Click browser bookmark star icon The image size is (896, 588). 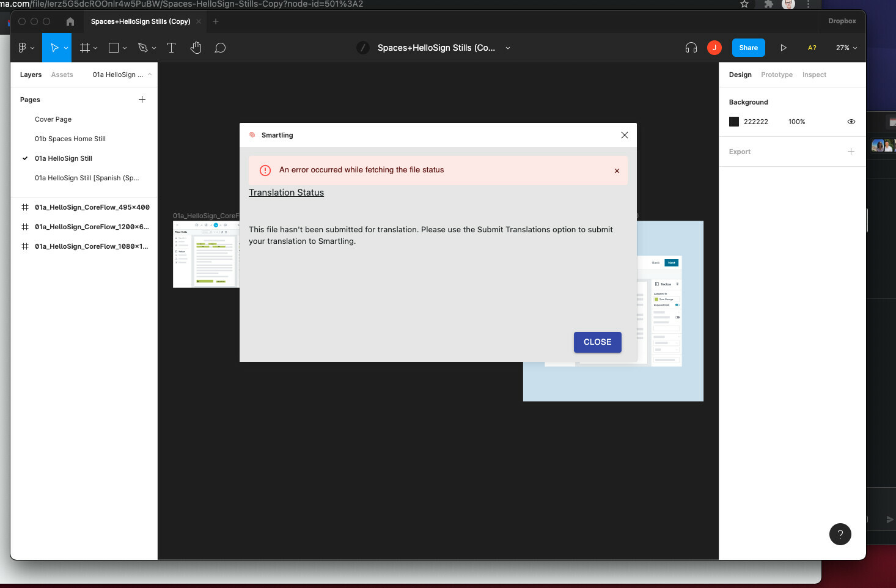click(744, 4)
